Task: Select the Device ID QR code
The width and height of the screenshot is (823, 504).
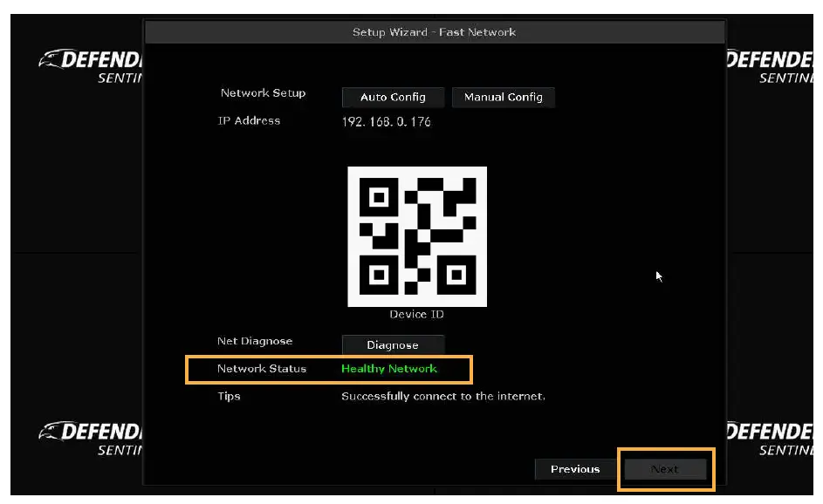Action: [x=417, y=236]
